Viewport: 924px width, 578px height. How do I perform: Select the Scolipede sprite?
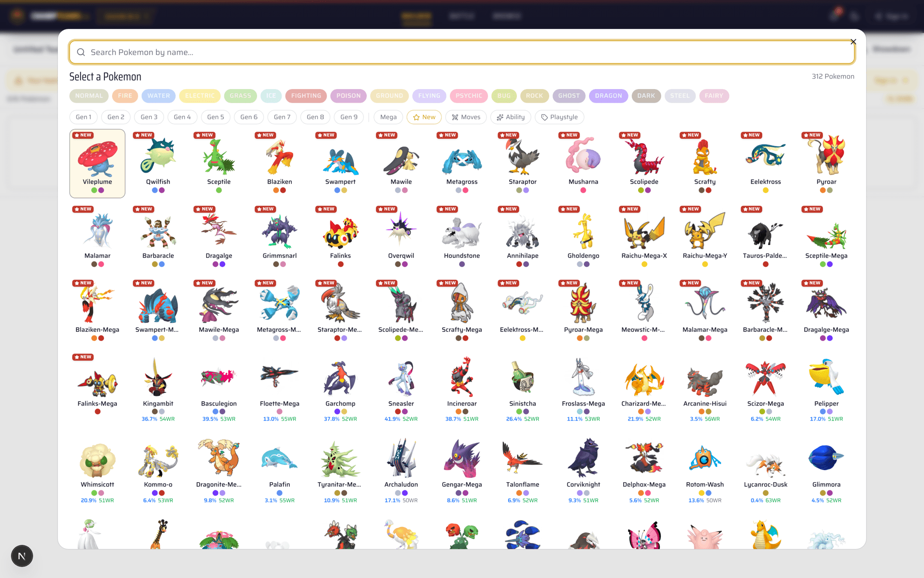coord(644,156)
